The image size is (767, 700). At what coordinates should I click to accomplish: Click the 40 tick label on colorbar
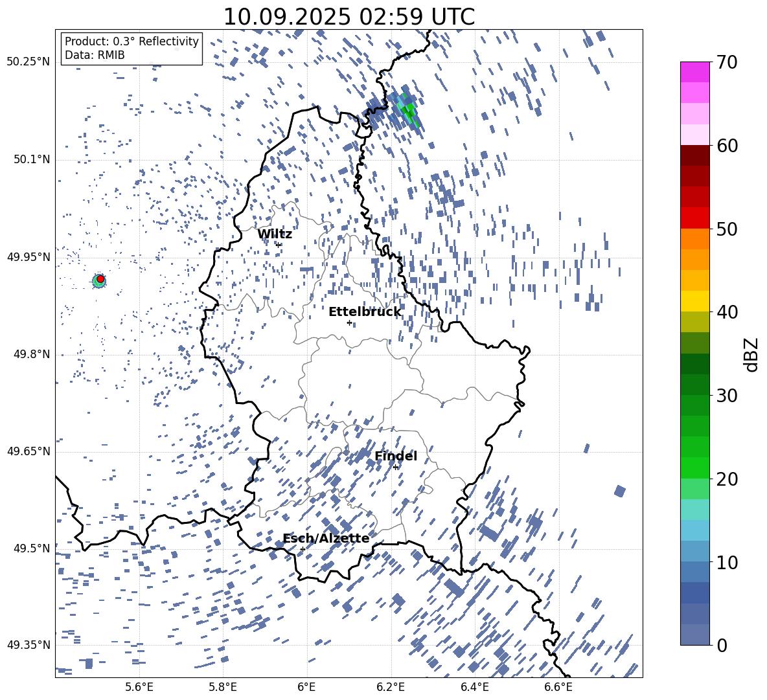(x=727, y=312)
